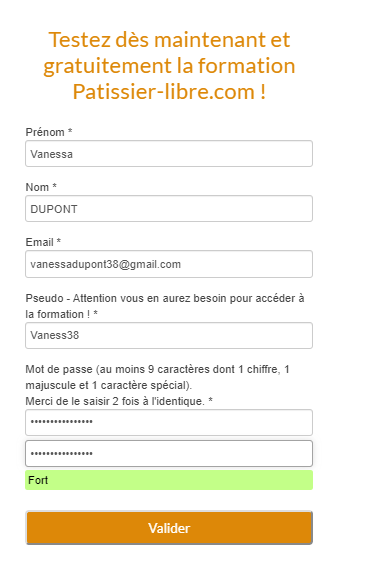Click the Pseudo field showing Vaness38
Screen dimensions: 373x577
pos(169,335)
